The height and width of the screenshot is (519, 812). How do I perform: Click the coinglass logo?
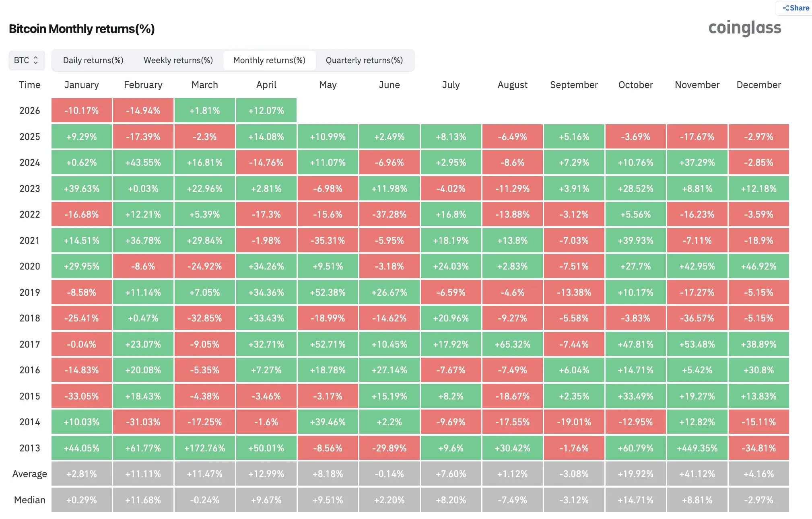pyautogui.click(x=745, y=28)
